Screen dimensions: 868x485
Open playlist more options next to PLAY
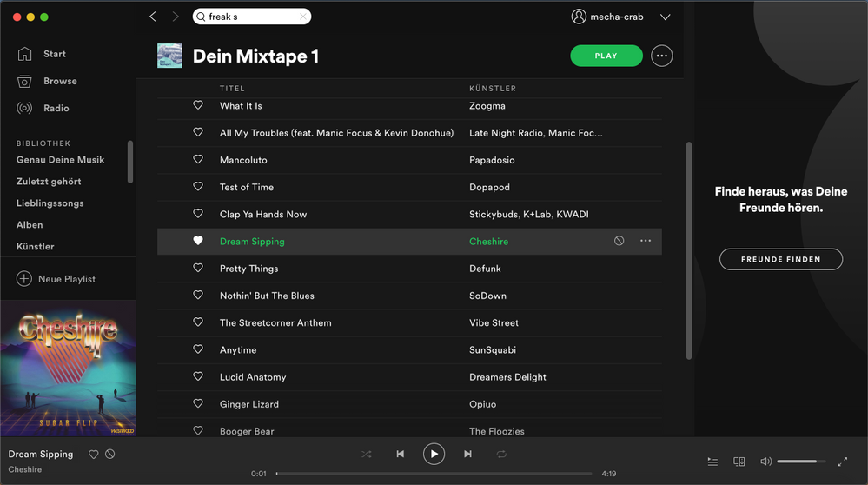[x=661, y=56]
